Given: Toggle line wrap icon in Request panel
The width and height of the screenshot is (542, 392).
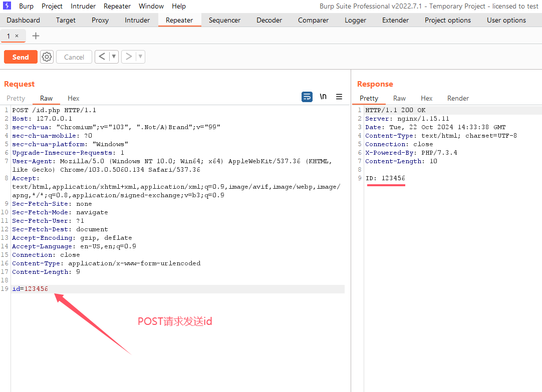Looking at the screenshot, I should tap(307, 97).
